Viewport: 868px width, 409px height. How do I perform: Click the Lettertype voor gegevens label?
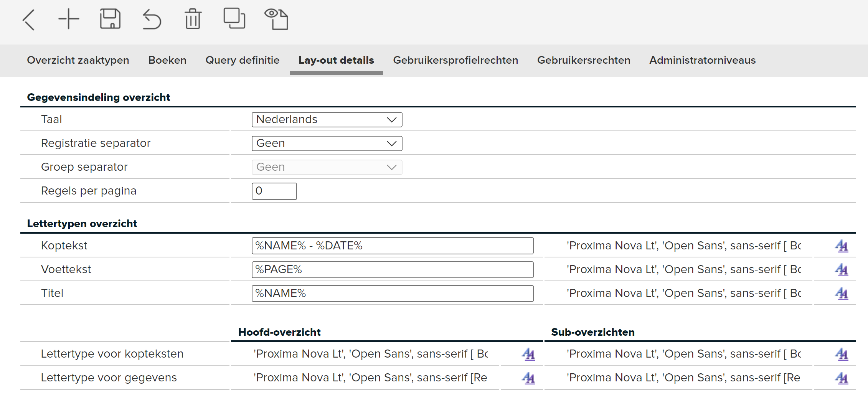coord(109,378)
